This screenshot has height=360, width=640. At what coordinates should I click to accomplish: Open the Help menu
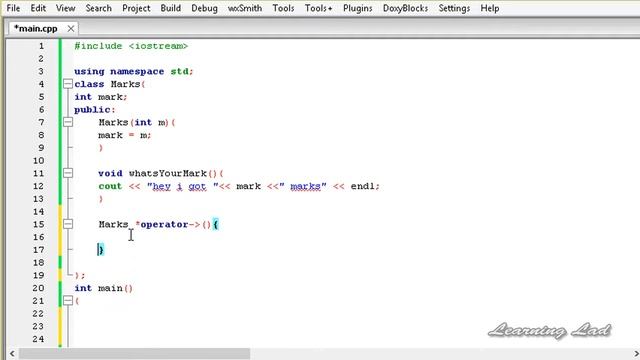490,8
